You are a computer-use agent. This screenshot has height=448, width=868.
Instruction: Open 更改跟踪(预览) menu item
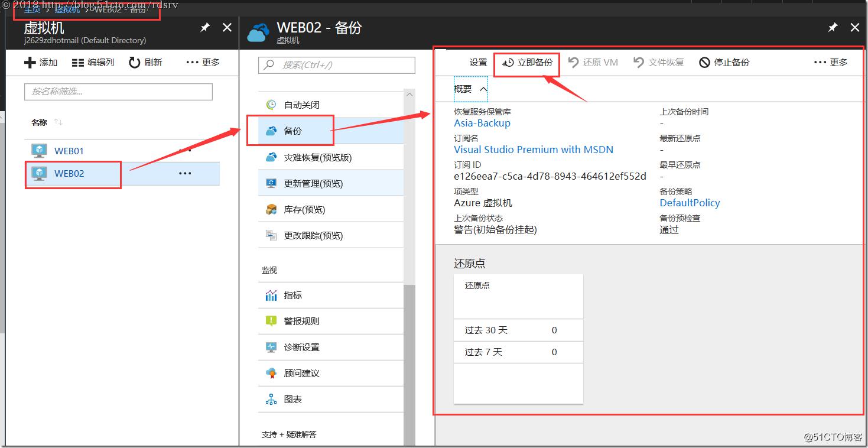(x=331, y=235)
